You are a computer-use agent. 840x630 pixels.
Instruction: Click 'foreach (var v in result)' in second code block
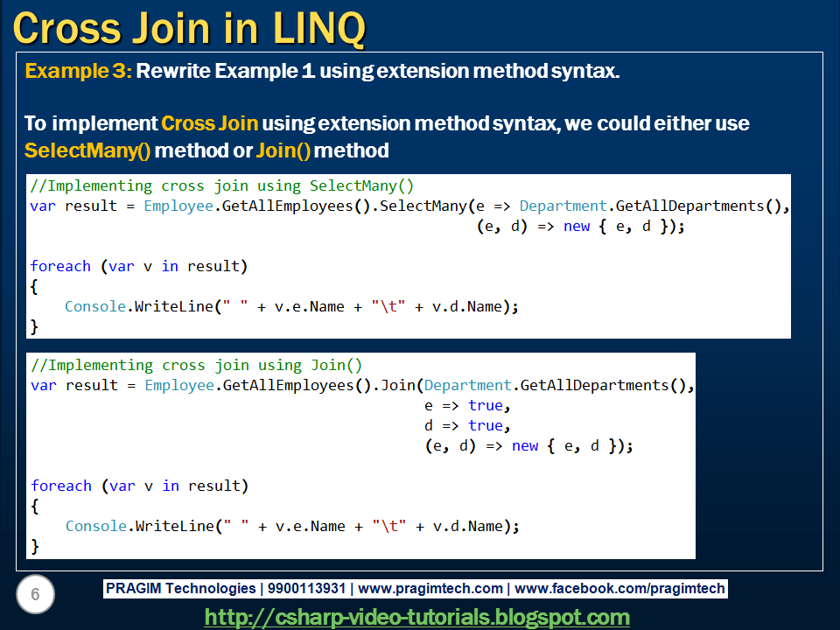pos(140,486)
